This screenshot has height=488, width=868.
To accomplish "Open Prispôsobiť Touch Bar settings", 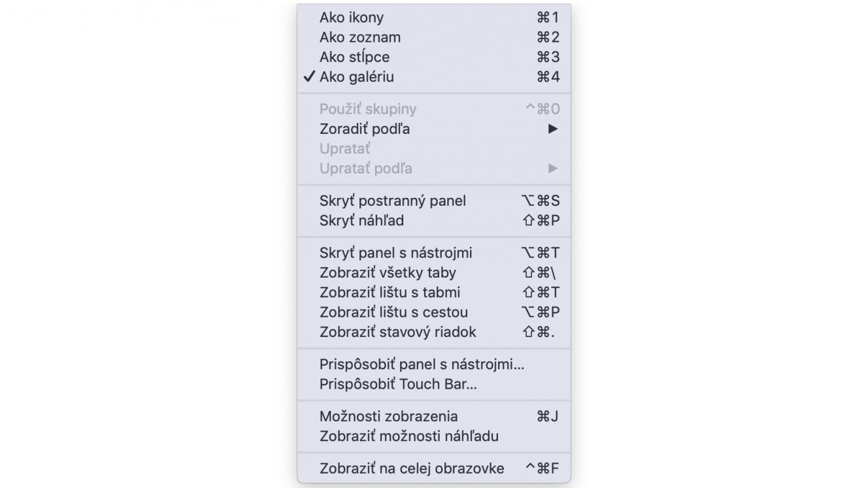I will point(434,383).
